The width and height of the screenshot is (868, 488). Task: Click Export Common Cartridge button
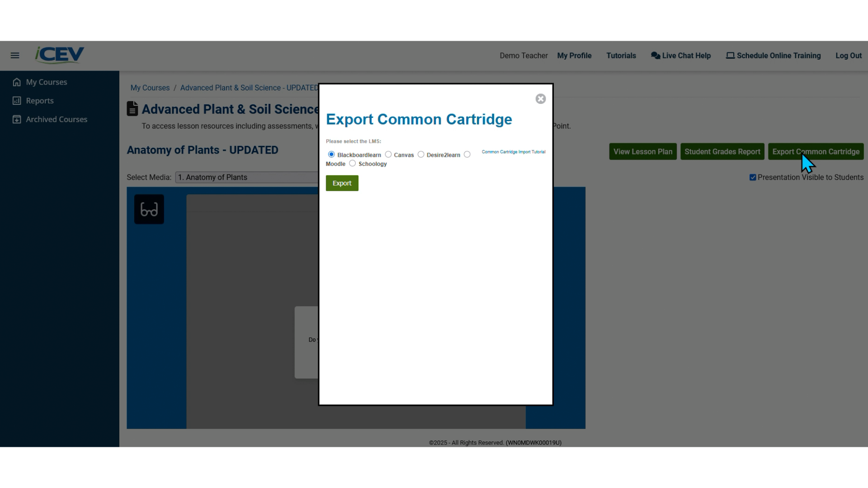[x=816, y=152]
